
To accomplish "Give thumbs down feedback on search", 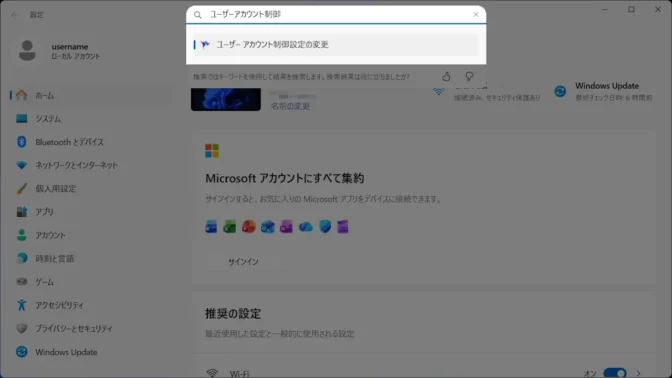I will coord(469,76).
